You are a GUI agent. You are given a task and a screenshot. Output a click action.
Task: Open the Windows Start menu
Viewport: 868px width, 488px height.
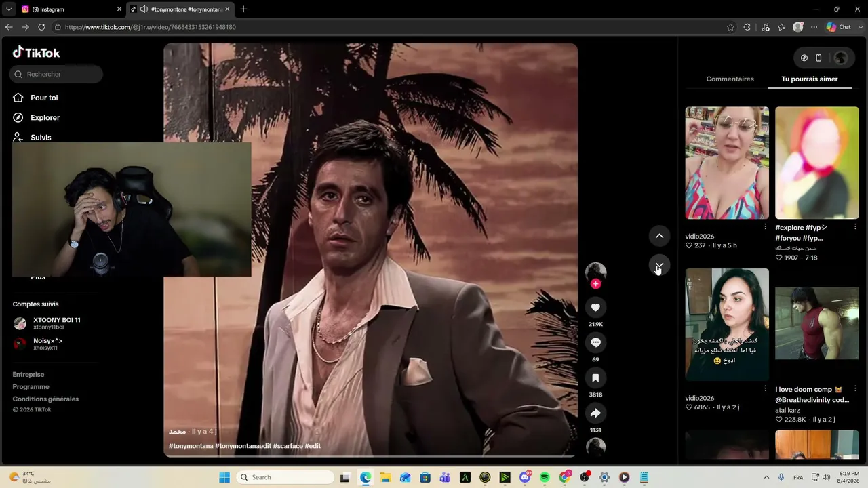(x=224, y=477)
